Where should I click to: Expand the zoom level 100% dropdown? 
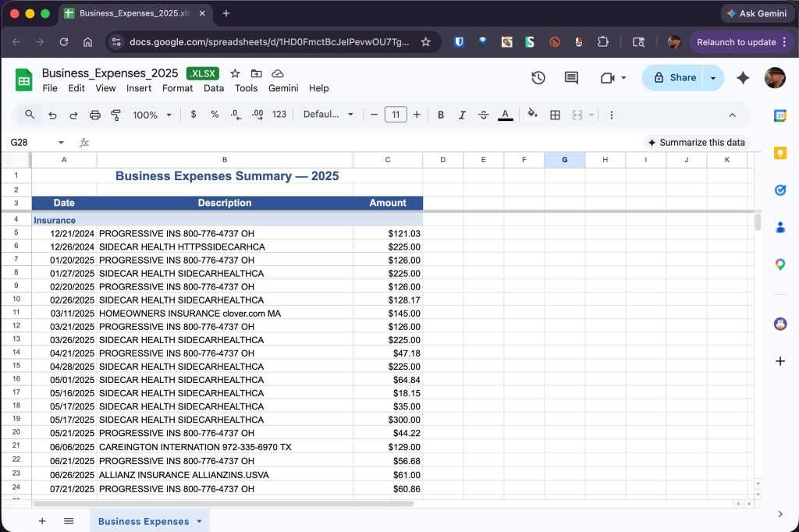click(x=152, y=115)
